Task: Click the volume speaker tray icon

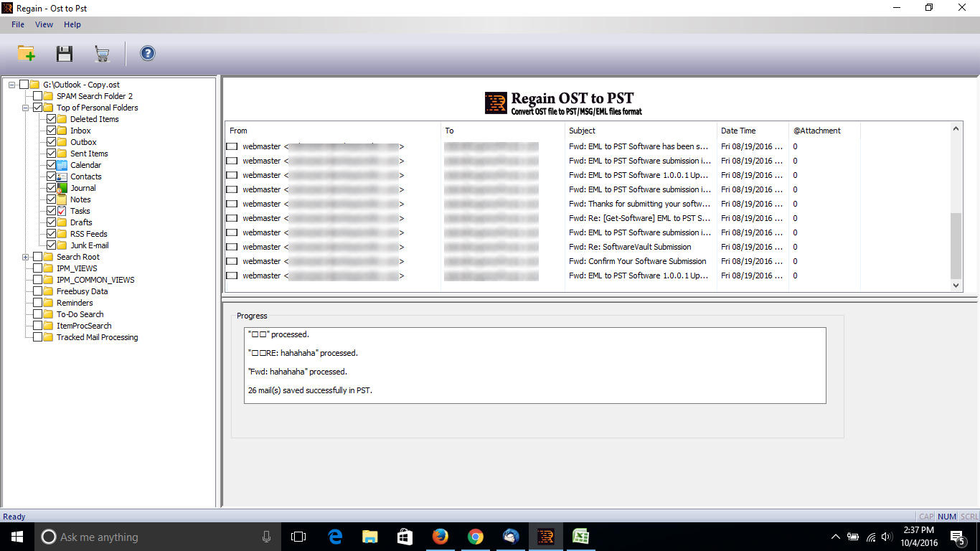Action: pyautogui.click(x=887, y=537)
